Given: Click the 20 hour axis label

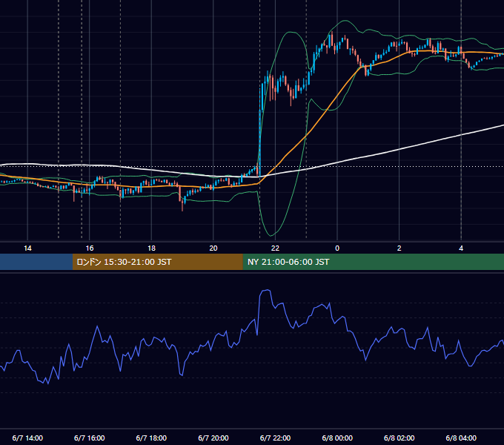Looking at the screenshot, I should [x=213, y=248].
